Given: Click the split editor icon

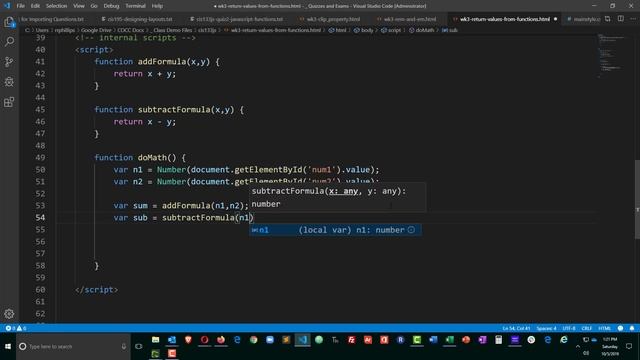Looking at the screenshot, I should pyautogui.click(x=620, y=19).
